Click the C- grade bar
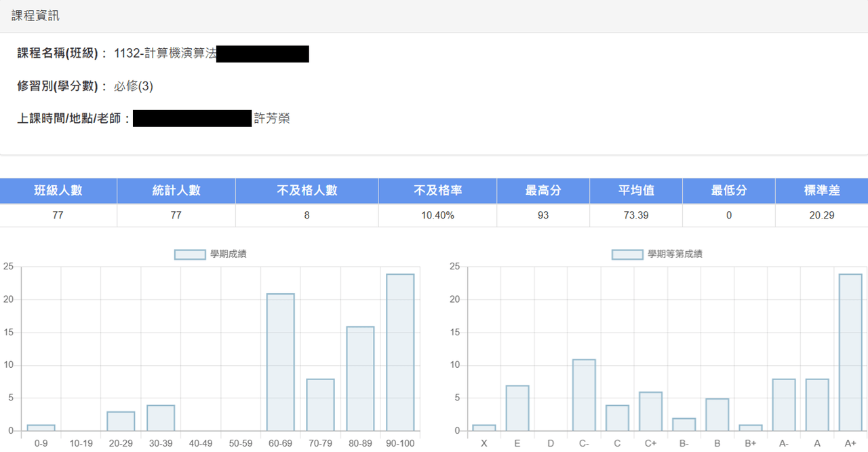This screenshot has height=452, width=868. click(x=584, y=395)
